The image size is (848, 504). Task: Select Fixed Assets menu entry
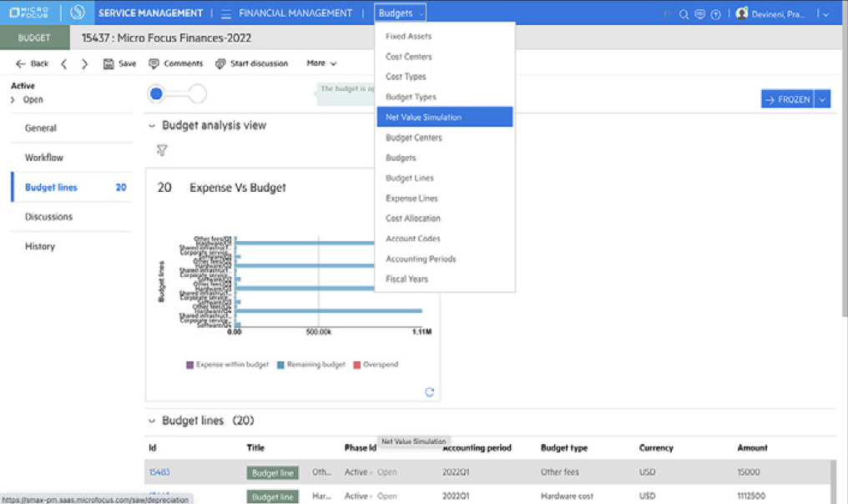pyautogui.click(x=445, y=36)
